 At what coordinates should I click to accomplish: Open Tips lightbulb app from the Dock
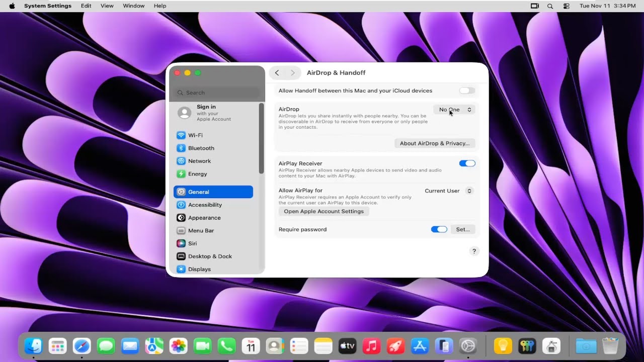click(503, 346)
